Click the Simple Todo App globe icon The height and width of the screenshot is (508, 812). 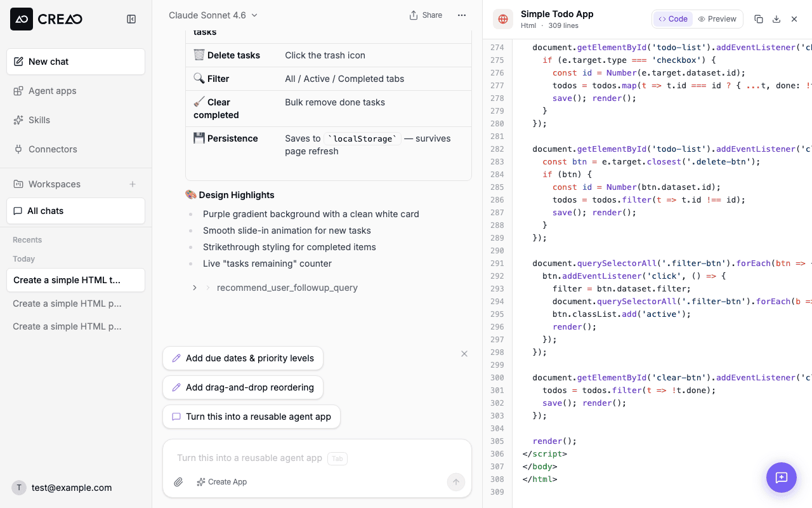pos(503,19)
